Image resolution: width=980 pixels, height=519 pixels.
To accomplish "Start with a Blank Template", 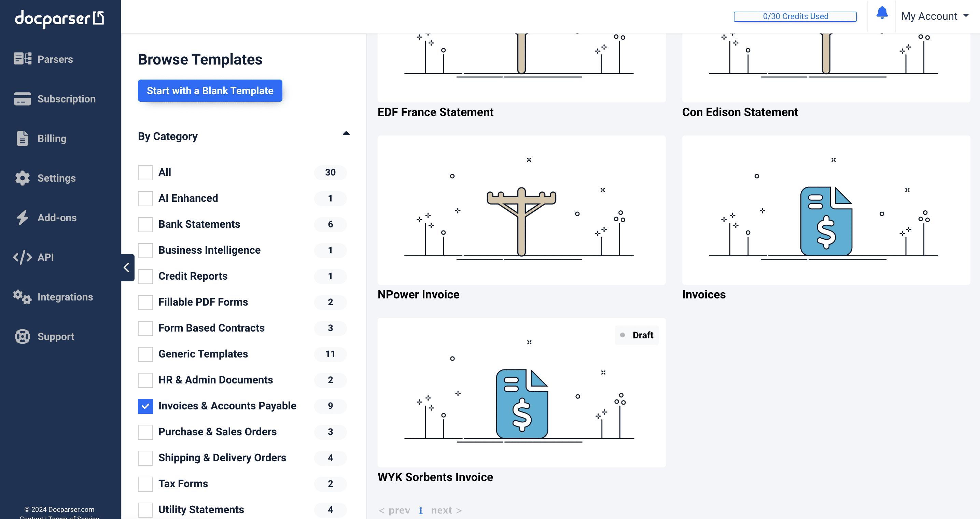I will click(210, 90).
